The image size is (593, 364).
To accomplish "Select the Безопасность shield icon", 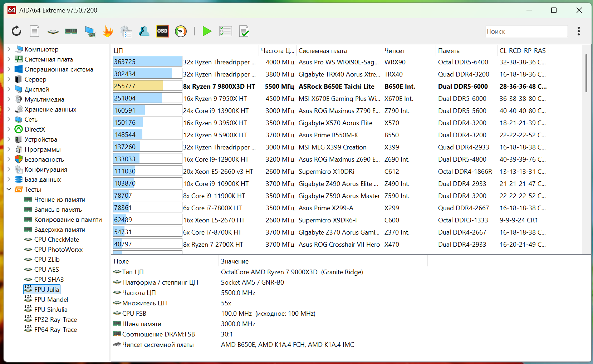I will [19, 159].
